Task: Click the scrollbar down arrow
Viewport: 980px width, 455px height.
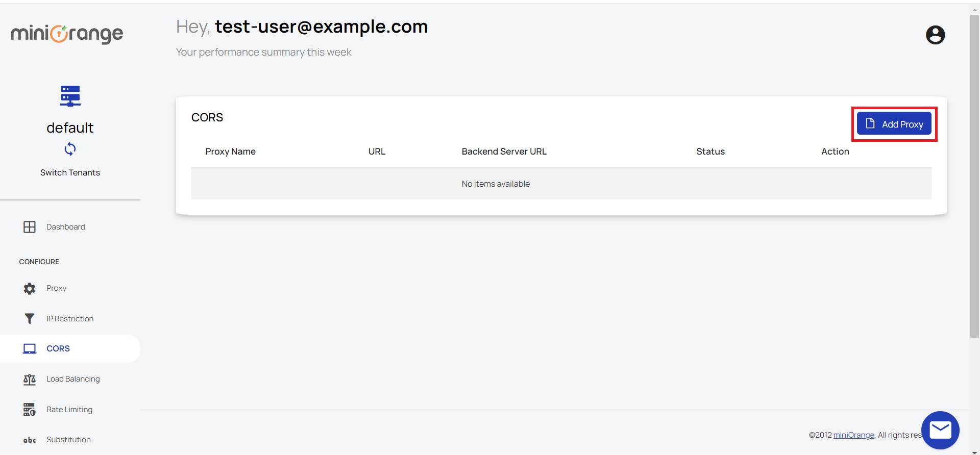Action: pos(974,452)
